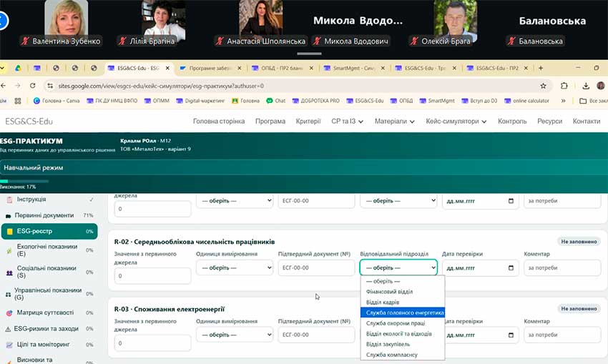The width and height of the screenshot is (608, 364).
Task: Choose Відділ екології та відходів option
Action: click(403, 333)
